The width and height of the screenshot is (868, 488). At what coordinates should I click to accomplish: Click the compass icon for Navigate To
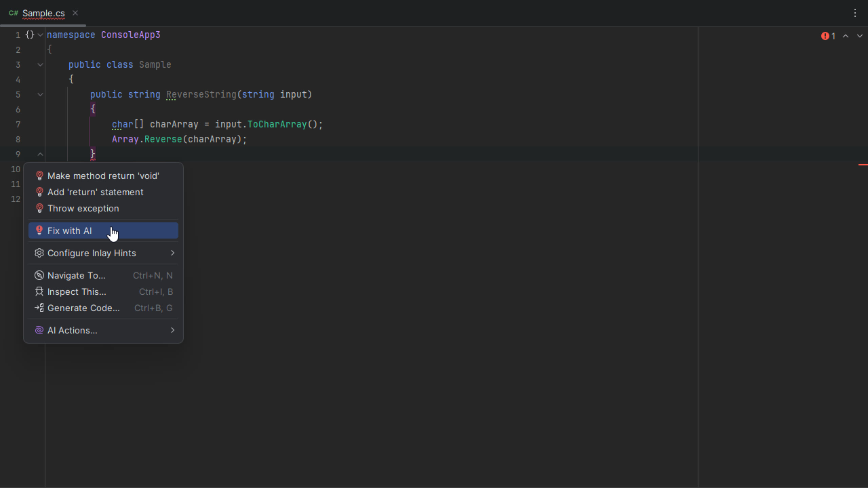tap(39, 275)
